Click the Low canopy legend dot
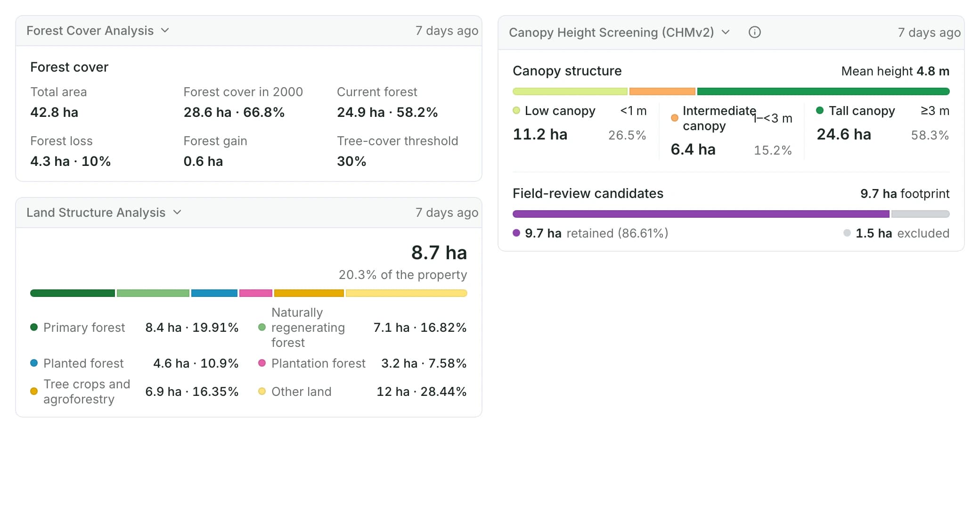 click(516, 110)
